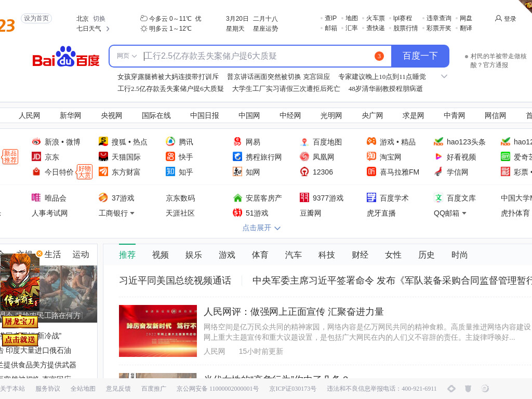
Task: Open the 好看视频 play icon
Action: tap(438, 156)
